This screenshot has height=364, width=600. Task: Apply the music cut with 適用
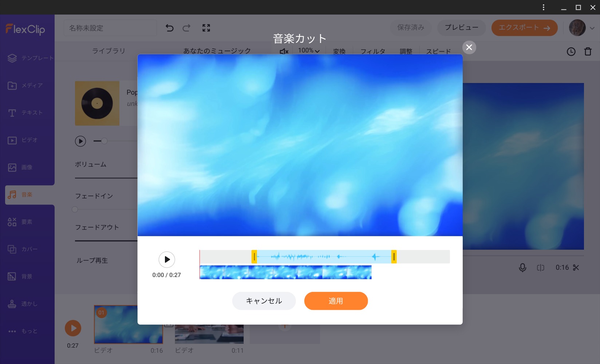point(336,301)
